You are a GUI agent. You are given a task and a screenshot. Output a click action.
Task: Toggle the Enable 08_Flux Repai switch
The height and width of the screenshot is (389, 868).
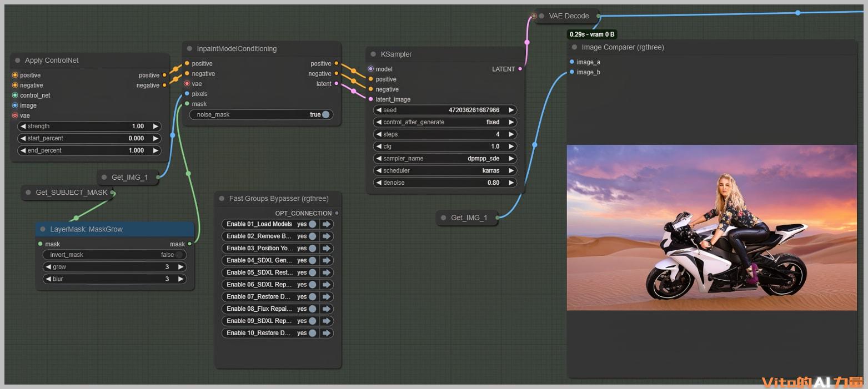tap(313, 309)
